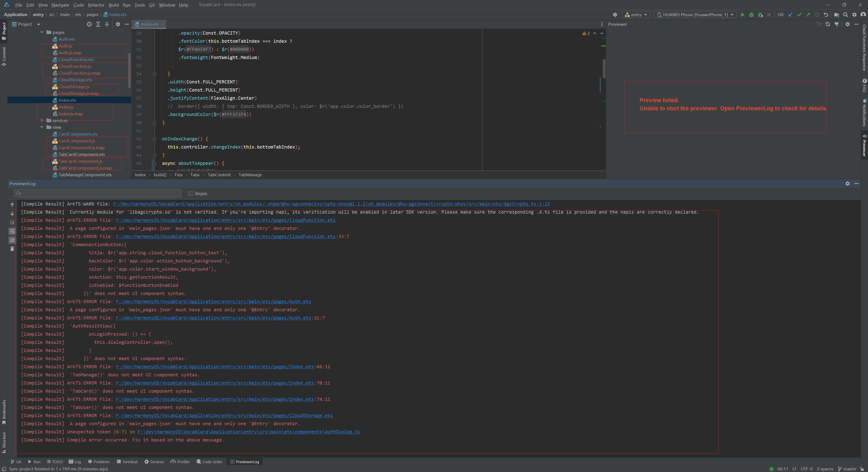Open IDE settings gear in main toolbar
The width and height of the screenshot is (868, 472).
click(x=854, y=14)
